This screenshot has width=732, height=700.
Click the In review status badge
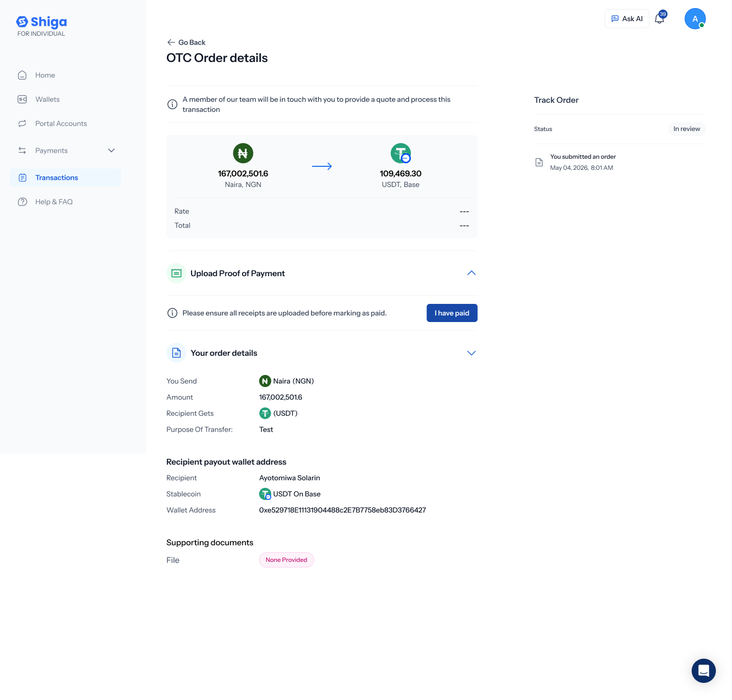coord(687,129)
